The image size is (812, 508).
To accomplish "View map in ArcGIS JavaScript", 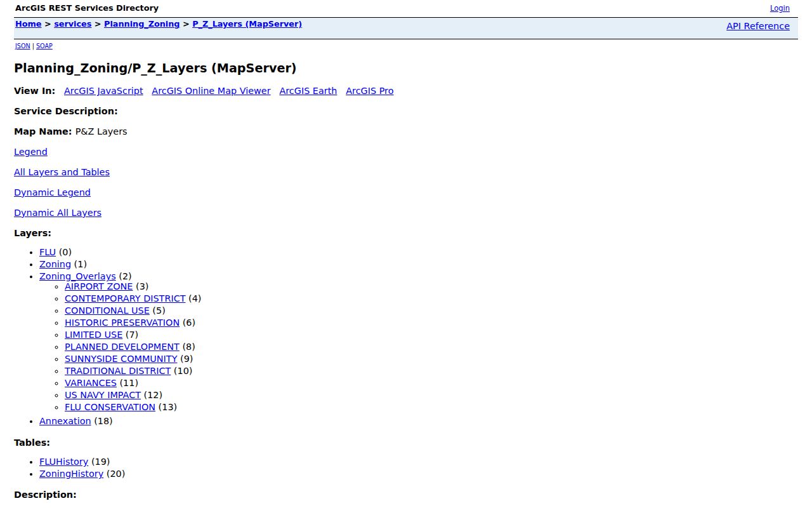I will (103, 91).
